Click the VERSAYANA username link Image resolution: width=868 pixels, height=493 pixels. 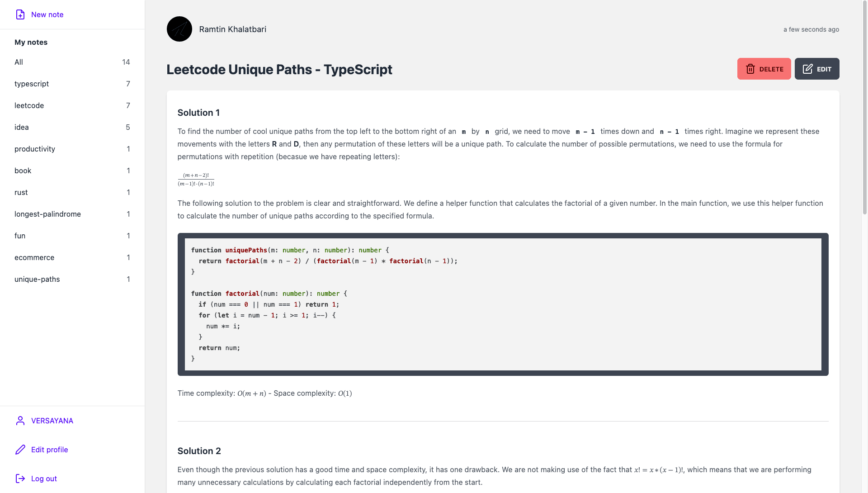52,421
